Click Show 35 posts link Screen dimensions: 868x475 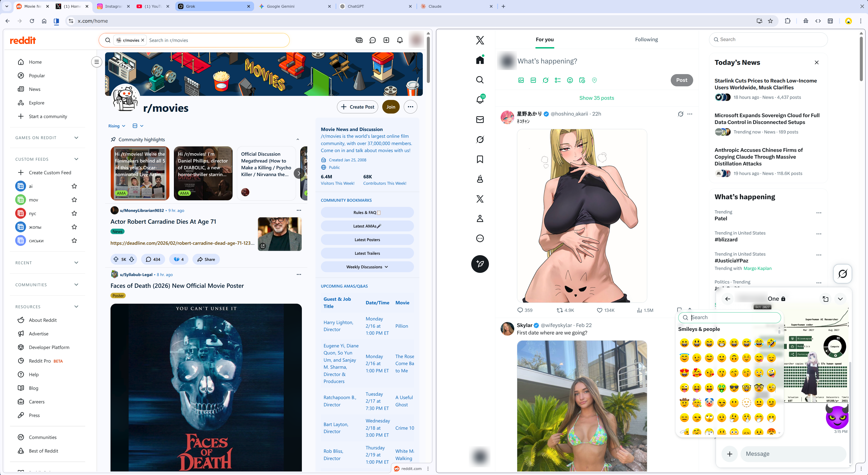tap(596, 98)
